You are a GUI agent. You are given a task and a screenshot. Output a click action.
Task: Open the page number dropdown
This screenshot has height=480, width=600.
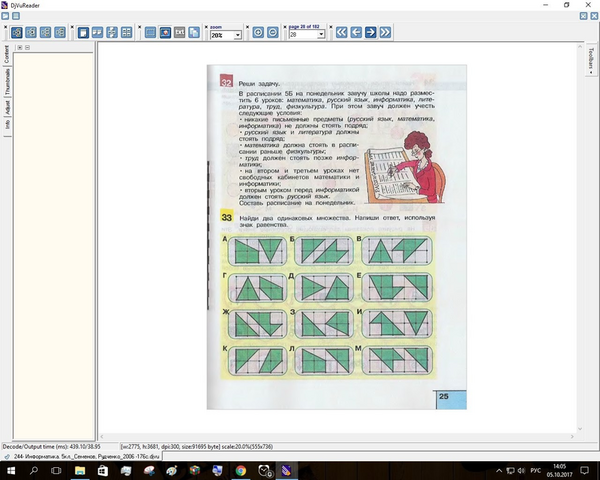321,35
